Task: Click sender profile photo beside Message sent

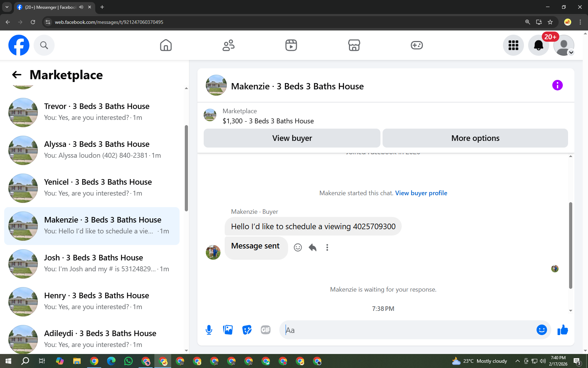Action: [213, 252]
